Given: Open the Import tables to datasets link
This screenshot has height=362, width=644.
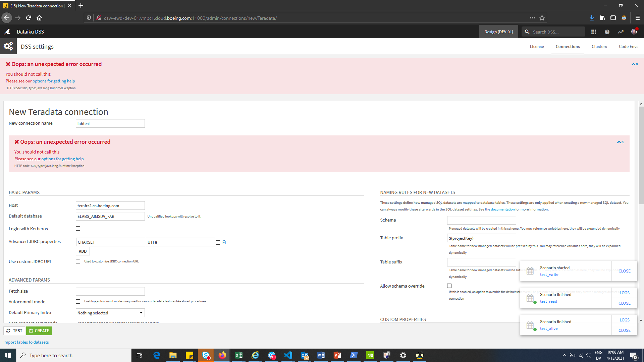Looking at the screenshot, I should 26,342.
